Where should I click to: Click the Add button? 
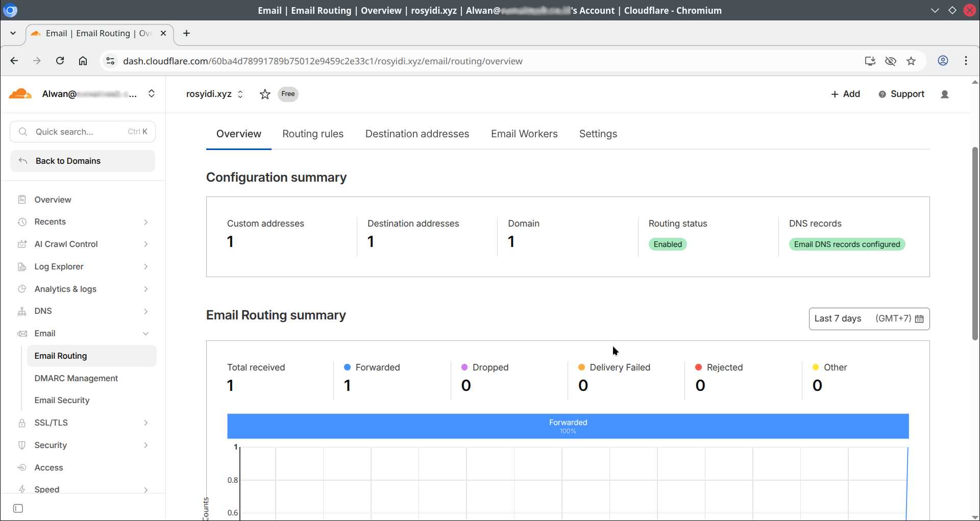(845, 94)
